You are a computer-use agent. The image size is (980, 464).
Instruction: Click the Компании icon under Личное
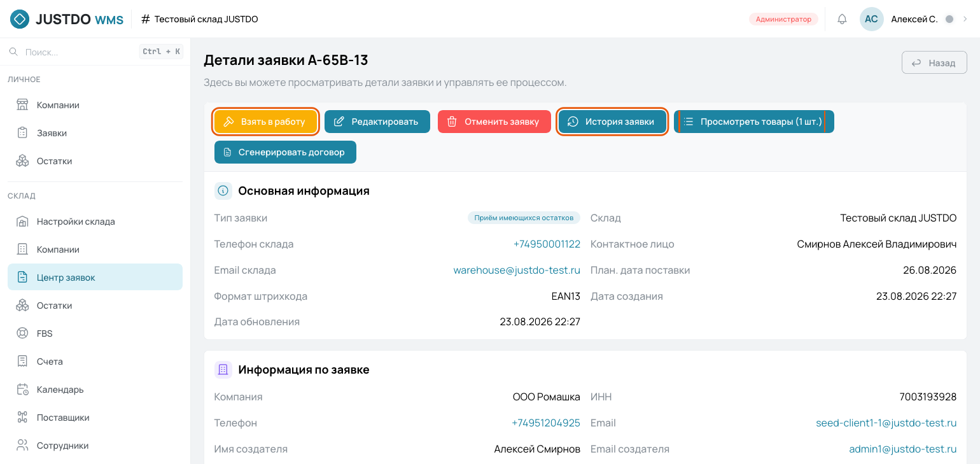tap(22, 105)
